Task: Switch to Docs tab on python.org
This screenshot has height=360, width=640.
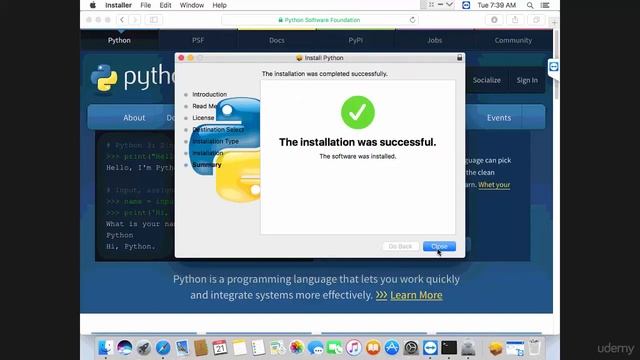Action: pos(277,40)
